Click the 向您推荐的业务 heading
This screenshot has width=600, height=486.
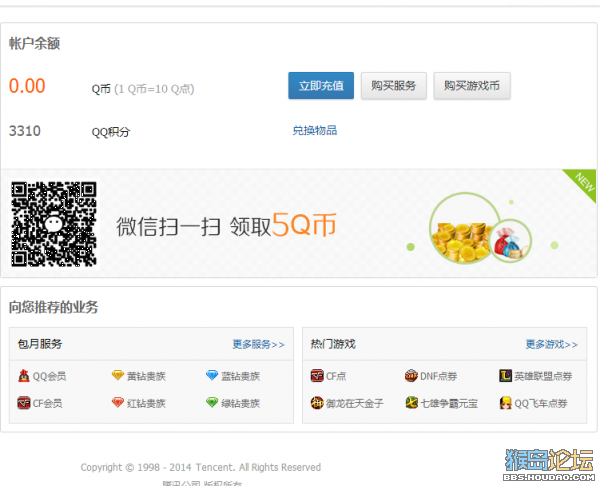point(54,307)
